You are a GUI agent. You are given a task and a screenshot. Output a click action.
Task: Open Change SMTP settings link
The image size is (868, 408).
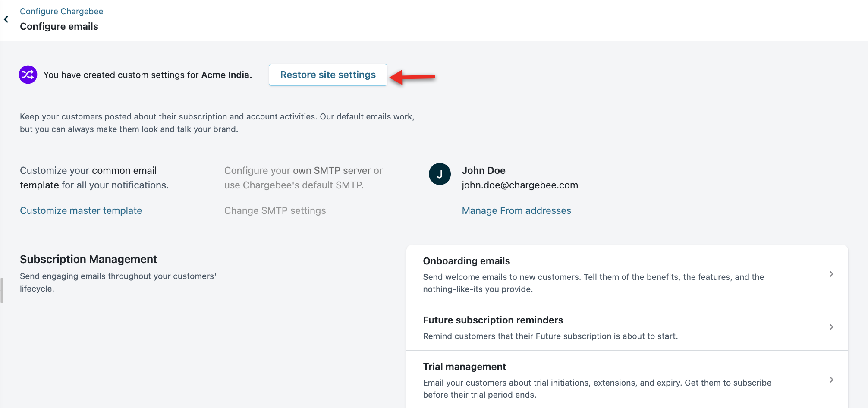pyautogui.click(x=275, y=210)
